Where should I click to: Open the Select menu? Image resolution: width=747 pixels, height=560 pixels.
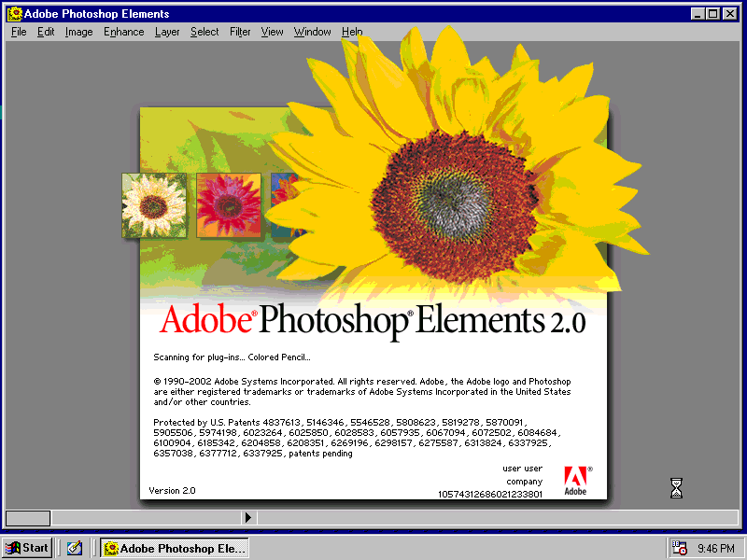[204, 32]
